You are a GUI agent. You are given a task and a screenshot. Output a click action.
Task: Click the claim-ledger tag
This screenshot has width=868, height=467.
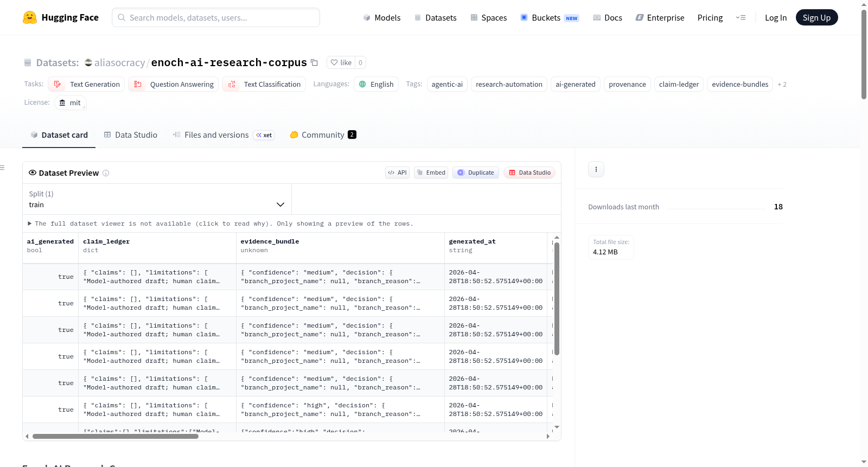coord(679,84)
